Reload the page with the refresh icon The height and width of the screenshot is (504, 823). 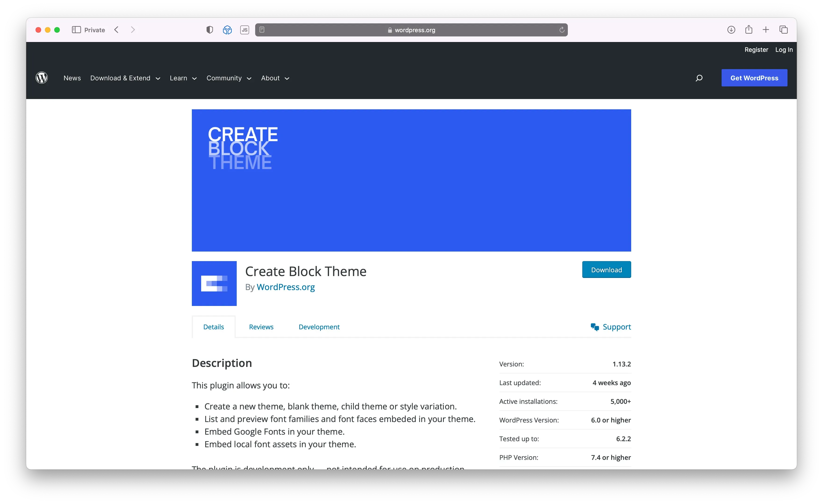[562, 30]
